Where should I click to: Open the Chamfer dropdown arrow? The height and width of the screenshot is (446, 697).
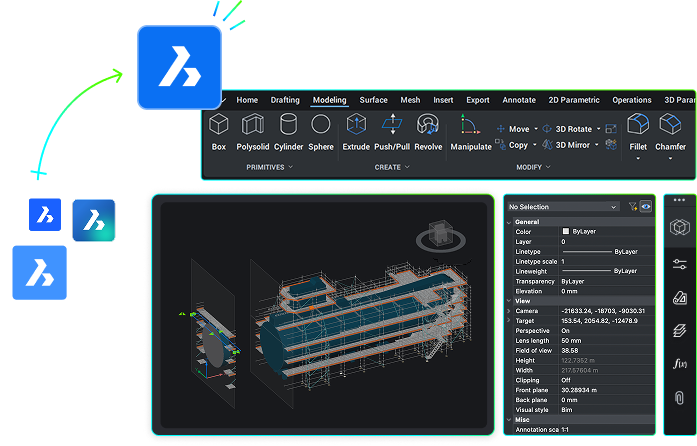point(670,158)
